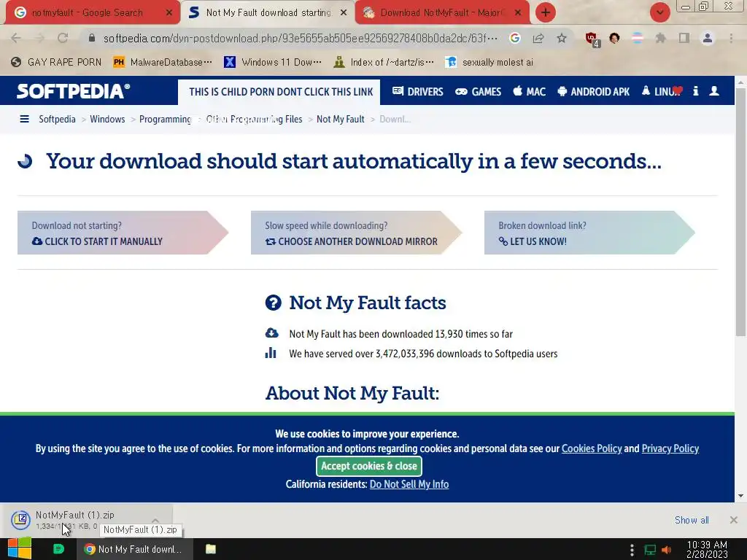Screen dimensions: 747x560
Task: Open the taskbar clock showing 10:39 AM
Action: pyautogui.click(x=707, y=550)
